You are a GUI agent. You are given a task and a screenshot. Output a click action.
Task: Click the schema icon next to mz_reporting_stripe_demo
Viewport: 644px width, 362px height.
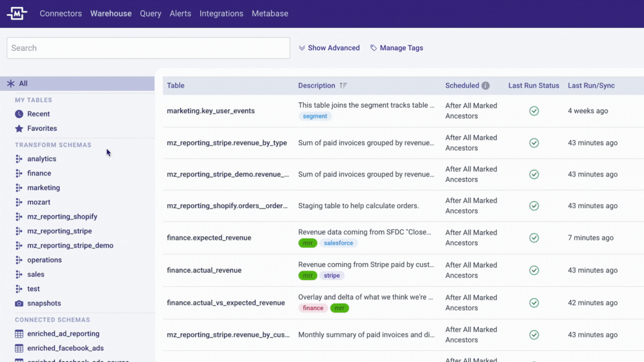pyautogui.click(x=19, y=246)
